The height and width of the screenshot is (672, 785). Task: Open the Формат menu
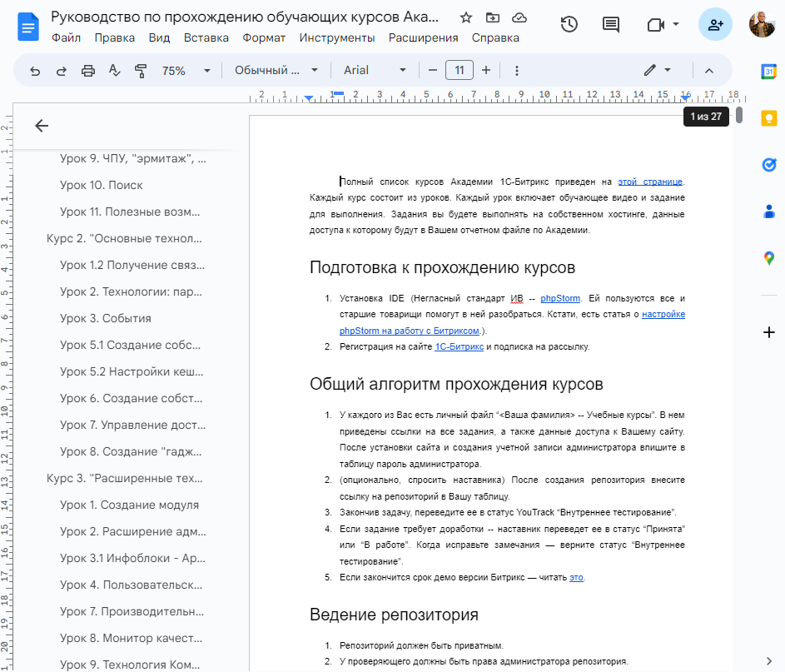coord(264,38)
